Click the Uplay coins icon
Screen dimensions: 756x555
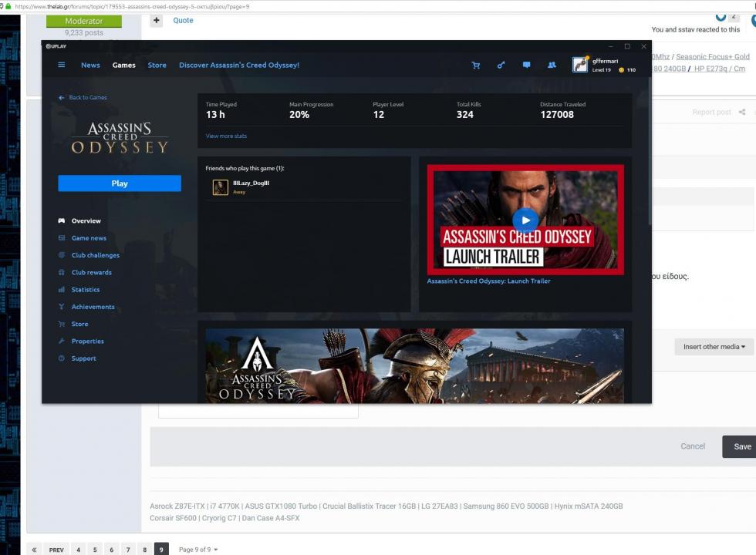(x=622, y=70)
